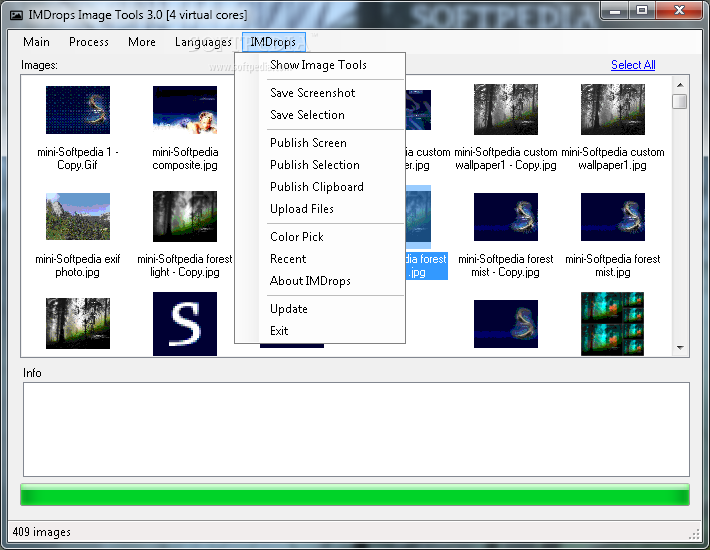Select Publish Screen menu entry
This screenshot has height=550, width=710.
click(308, 143)
